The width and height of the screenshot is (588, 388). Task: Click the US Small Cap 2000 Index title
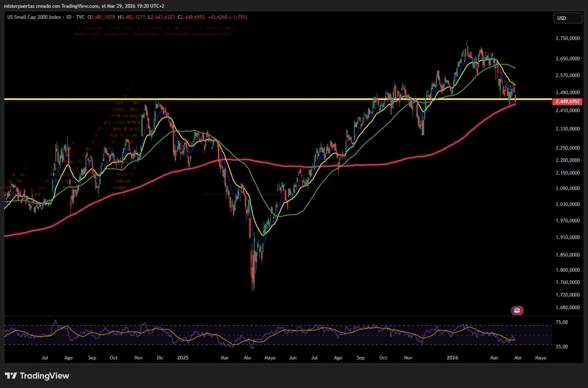tap(34, 17)
